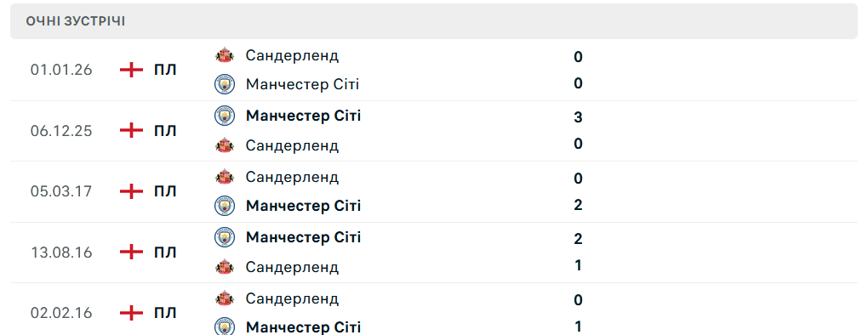Click the score 3 for Manchester City
Viewport: 868px width, 335px height.
(x=578, y=117)
